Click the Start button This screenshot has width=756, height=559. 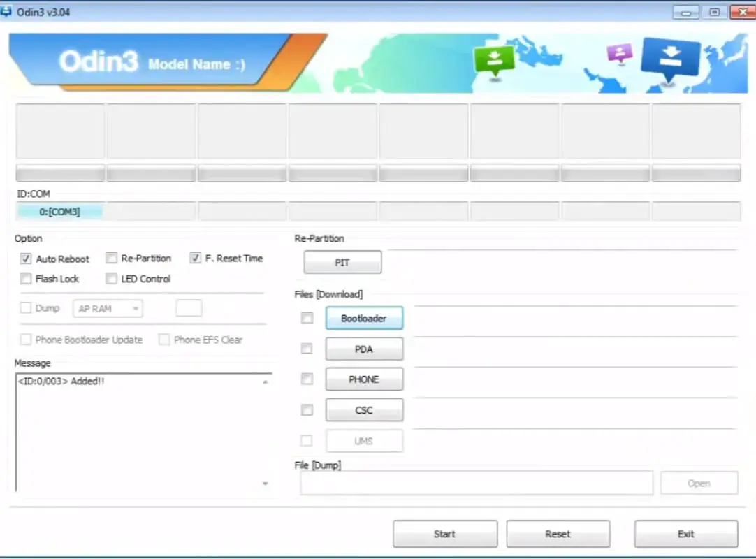445,534
